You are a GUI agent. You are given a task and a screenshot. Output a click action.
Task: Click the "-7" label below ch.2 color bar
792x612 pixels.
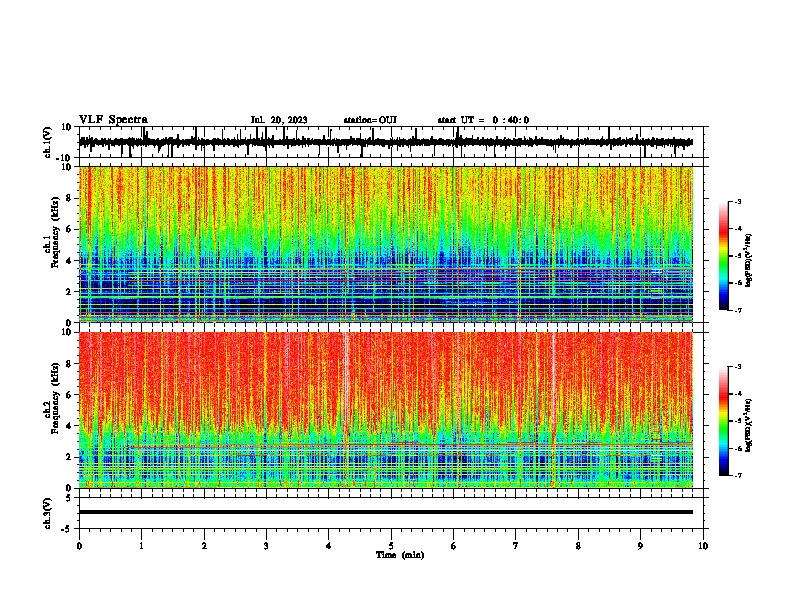coord(737,475)
